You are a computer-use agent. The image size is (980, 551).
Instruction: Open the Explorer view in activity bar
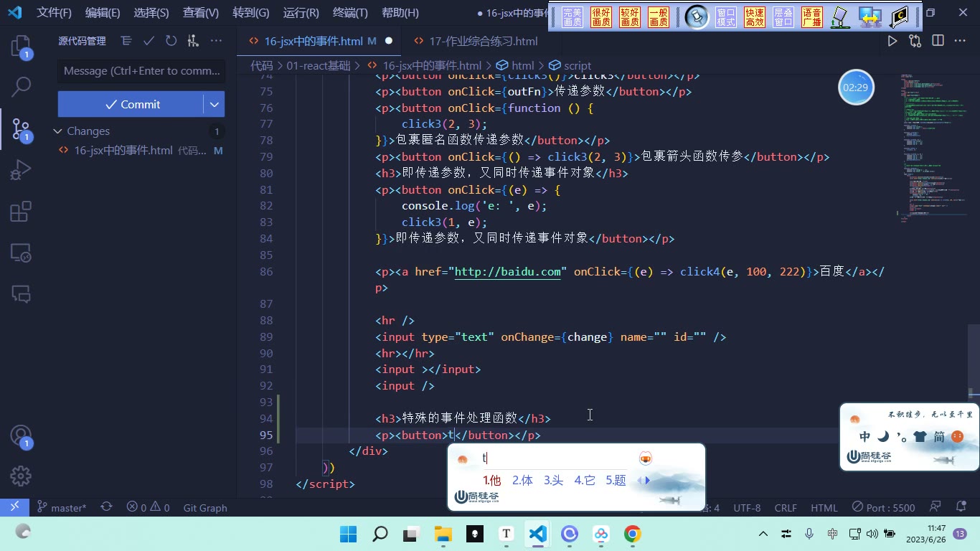(21, 47)
